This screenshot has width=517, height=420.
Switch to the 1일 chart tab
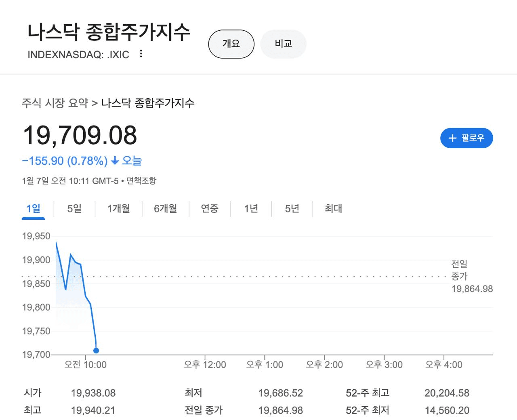pyautogui.click(x=33, y=208)
